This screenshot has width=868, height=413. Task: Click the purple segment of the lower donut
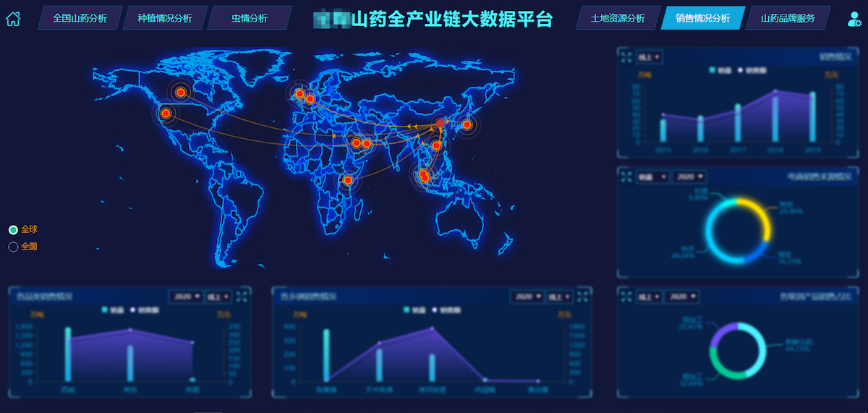(718, 333)
